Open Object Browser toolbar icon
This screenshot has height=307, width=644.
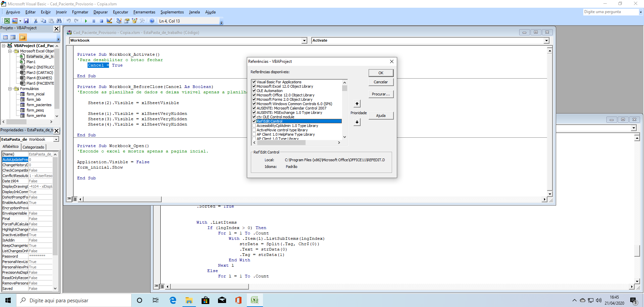pyautogui.click(x=135, y=21)
